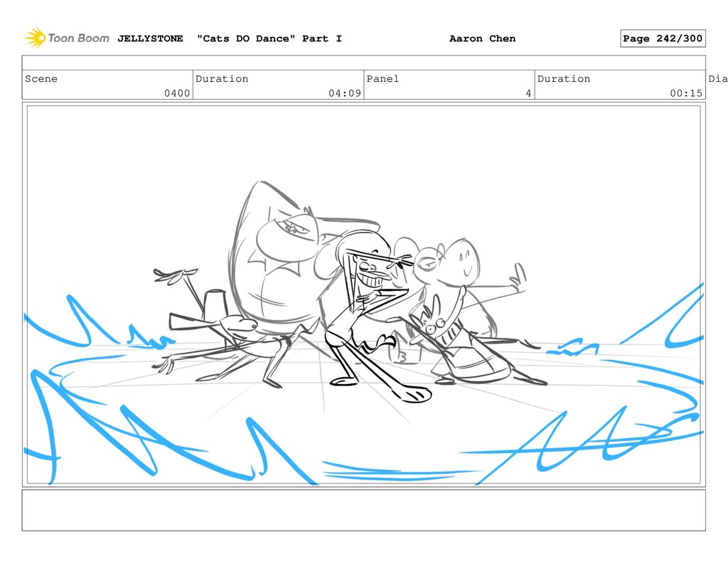Select the panel duration value '00:15'
Screen dimensions: 728x564
pos(686,93)
